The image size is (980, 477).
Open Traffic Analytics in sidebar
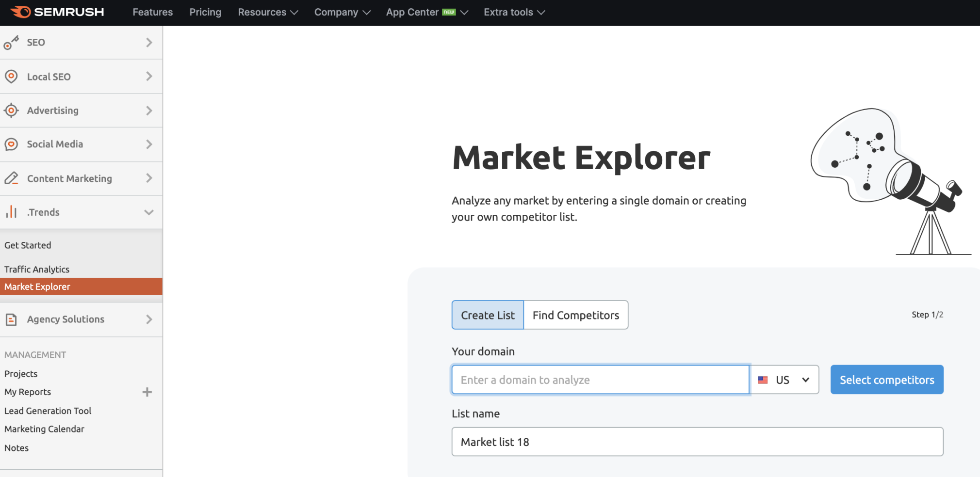tap(37, 270)
